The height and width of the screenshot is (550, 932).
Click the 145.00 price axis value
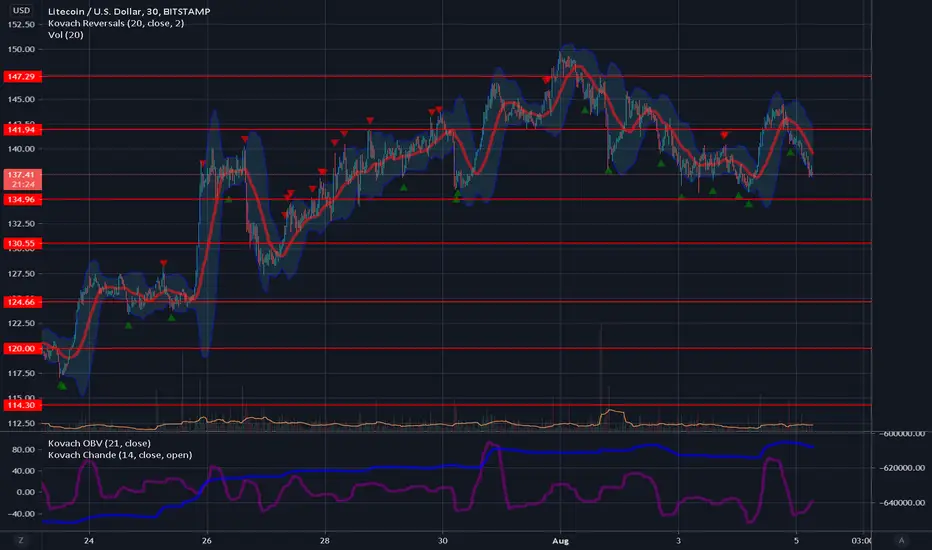21,99
